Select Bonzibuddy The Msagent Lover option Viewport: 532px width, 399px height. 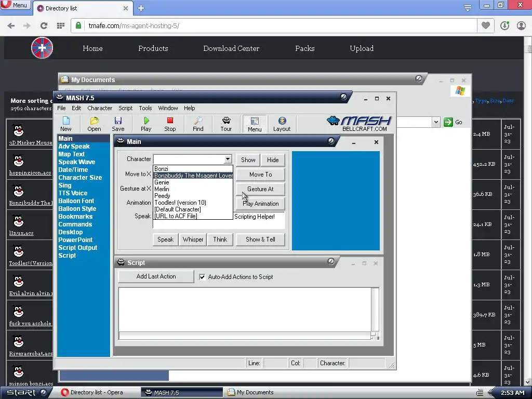pos(193,176)
